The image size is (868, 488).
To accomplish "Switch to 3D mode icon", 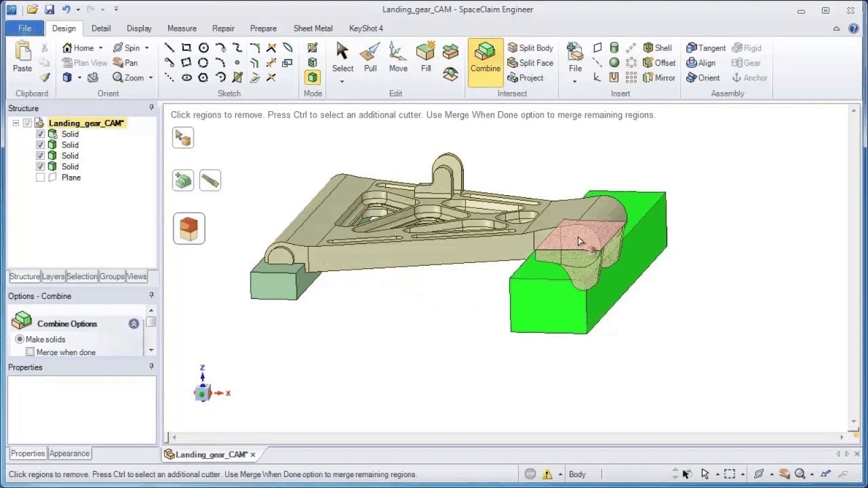I will coord(313,78).
